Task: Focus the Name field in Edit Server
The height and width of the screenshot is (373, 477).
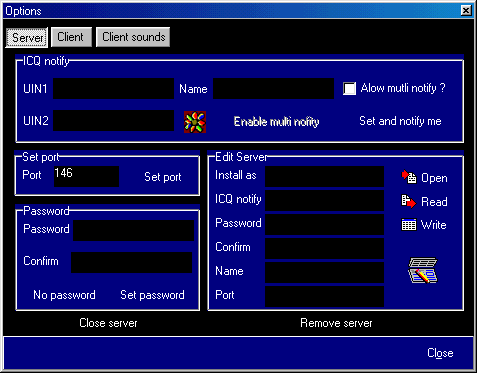Action: pyautogui.click(x=324, y=272)
